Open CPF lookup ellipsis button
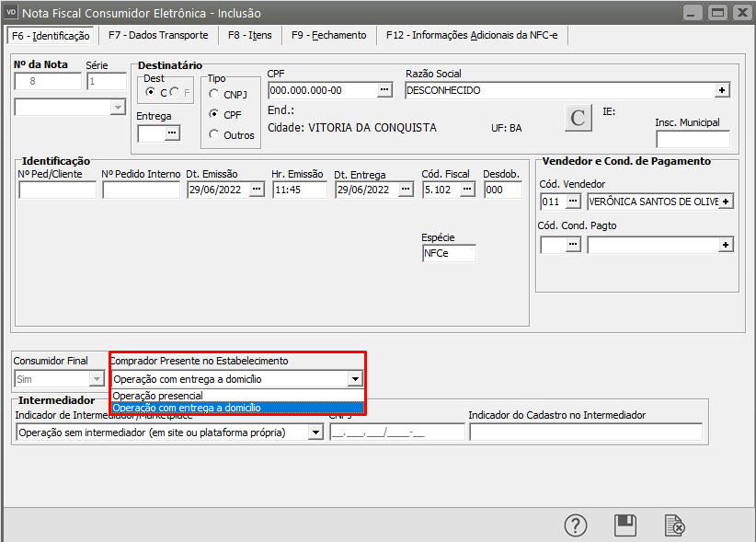The image size is (756, 542). [384, 90]
